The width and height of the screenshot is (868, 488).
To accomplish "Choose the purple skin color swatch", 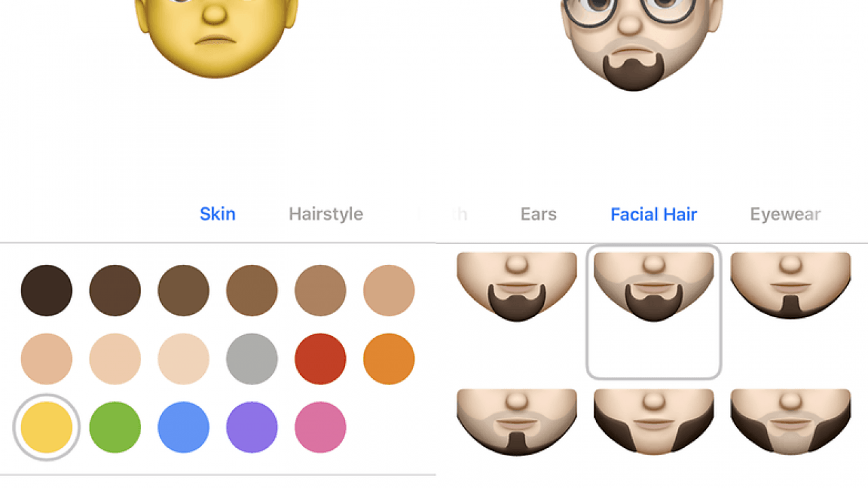I will (x=252, y=427).
